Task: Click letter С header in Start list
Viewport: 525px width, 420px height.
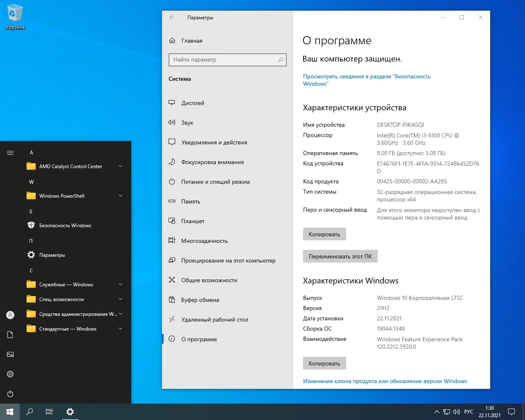Action: coord(31,270)
